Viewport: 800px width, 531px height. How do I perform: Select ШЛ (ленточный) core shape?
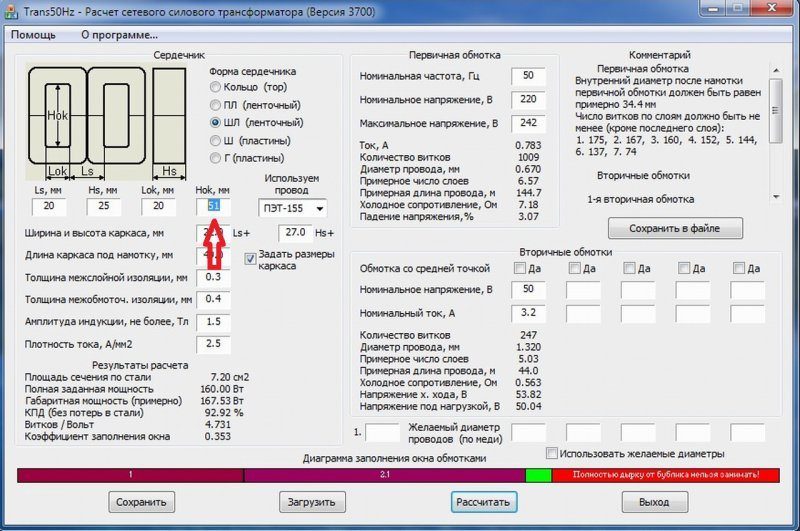coord(215,122)
